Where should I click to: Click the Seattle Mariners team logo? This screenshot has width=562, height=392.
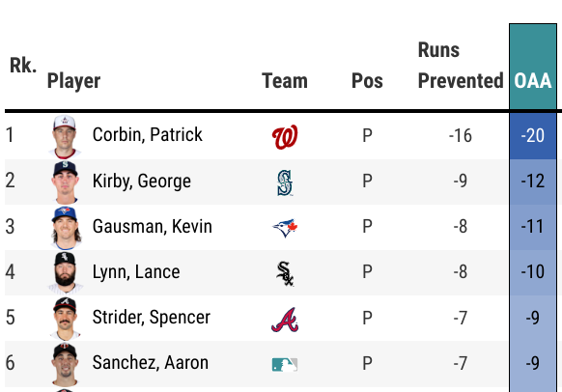285,182
